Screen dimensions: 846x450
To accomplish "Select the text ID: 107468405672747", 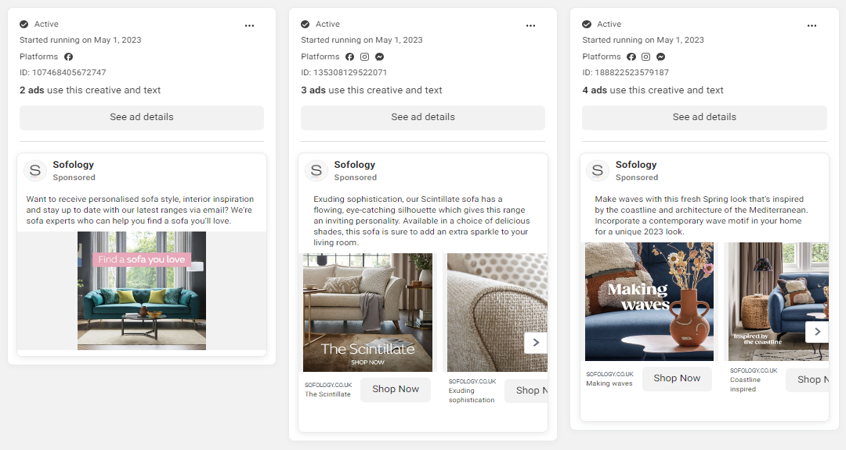I will point(63,72).
